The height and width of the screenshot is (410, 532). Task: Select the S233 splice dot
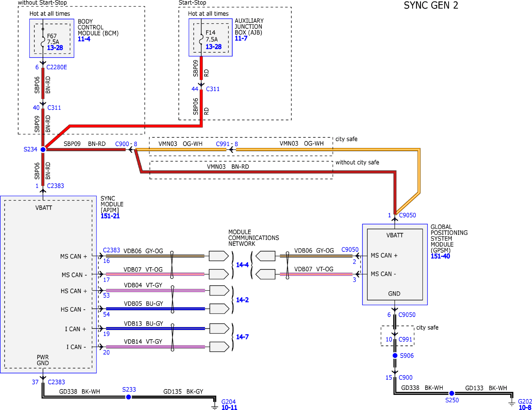pos(128,397)
